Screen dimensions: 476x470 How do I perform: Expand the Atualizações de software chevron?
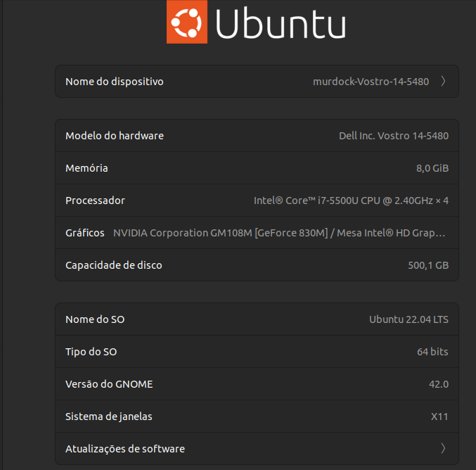(443, 448)
